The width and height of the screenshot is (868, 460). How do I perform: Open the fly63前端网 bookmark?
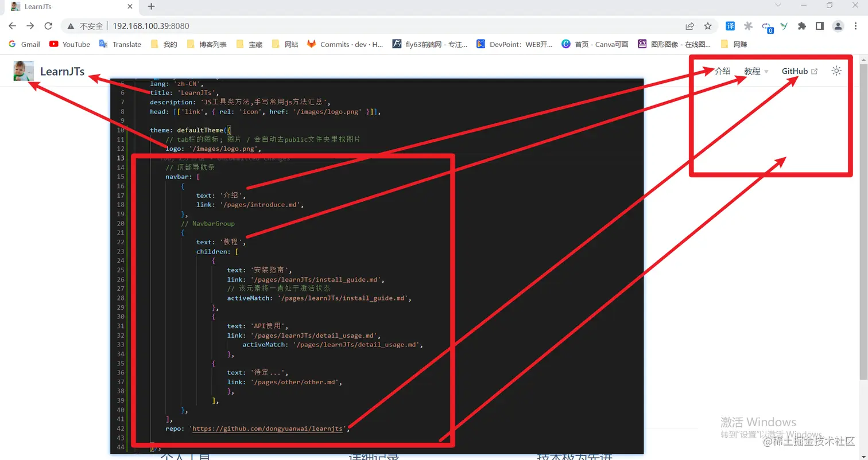click(x=430, y=44)
